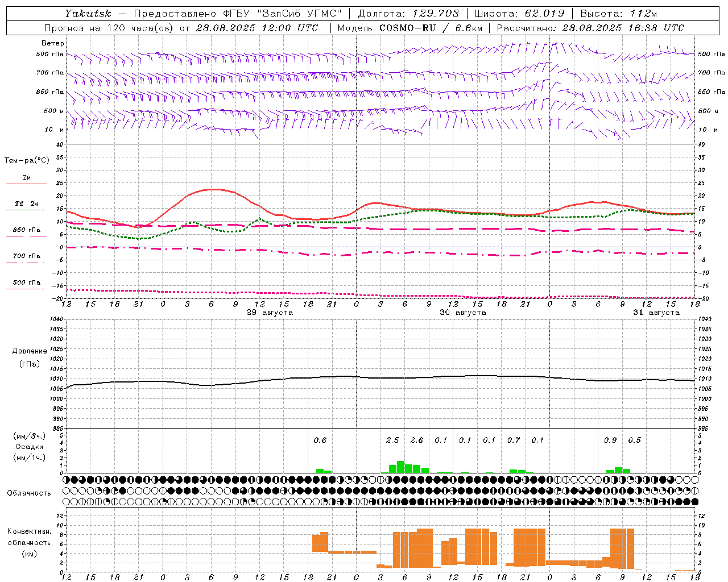Click the 2.6 precipitation amount

coord(417,440)
